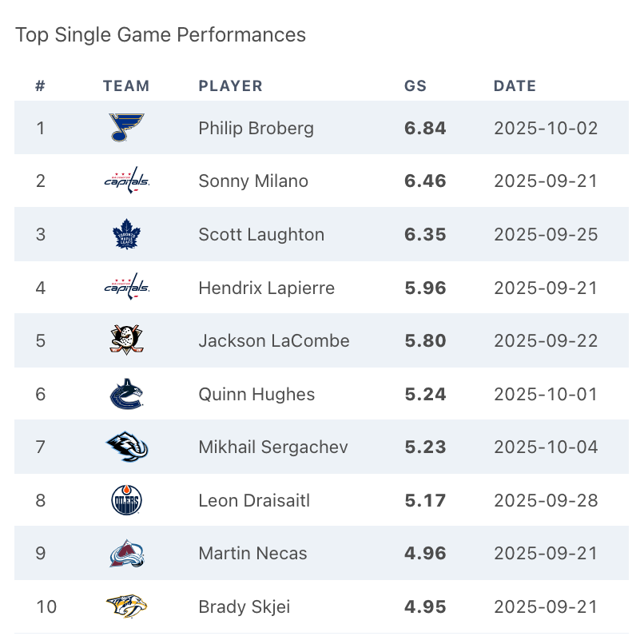Click the Anaheim Ducks logo
Image resolution: width=644 pixels, height=644 pixels.
[x=126, y=340]
